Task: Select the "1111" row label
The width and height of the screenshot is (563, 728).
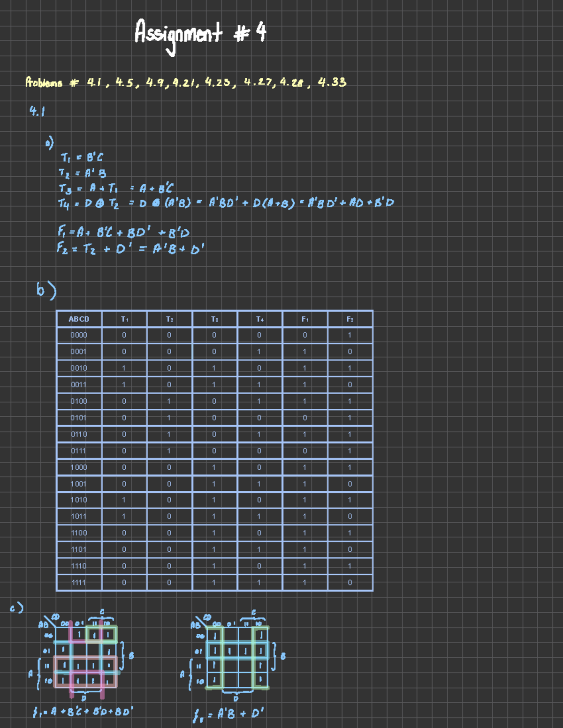Action: tap(79, 582)
